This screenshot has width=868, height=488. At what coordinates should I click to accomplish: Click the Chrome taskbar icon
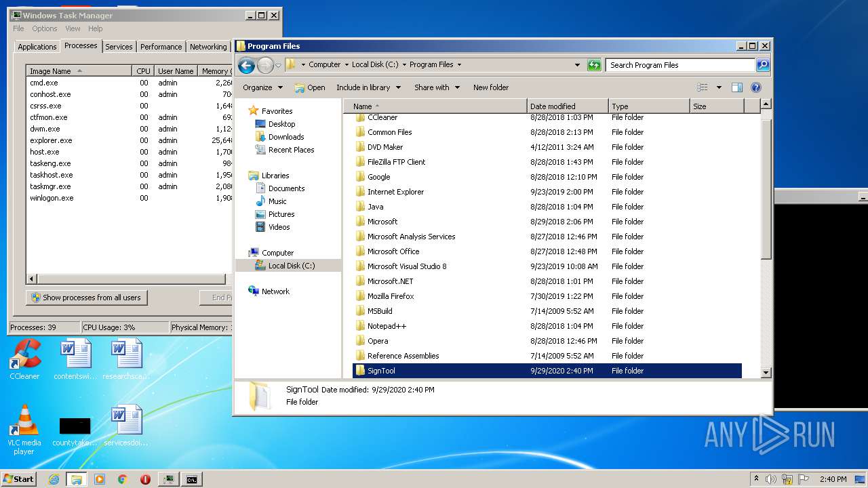(122, 479)
